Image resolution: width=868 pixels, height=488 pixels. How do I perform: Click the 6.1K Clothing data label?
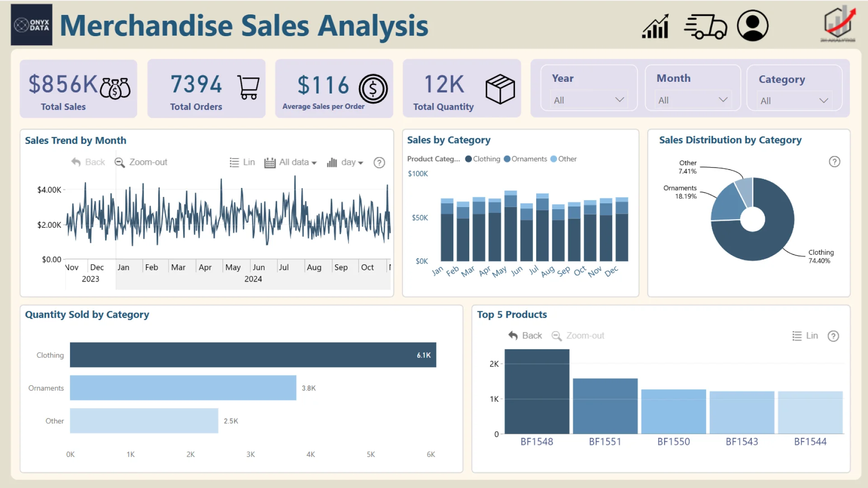424,355
